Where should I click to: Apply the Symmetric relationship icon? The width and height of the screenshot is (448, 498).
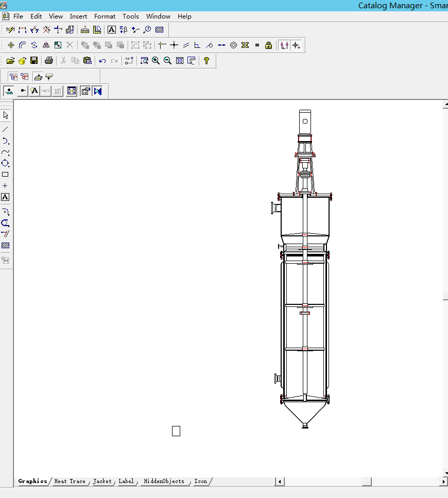[x=245, y=45]
